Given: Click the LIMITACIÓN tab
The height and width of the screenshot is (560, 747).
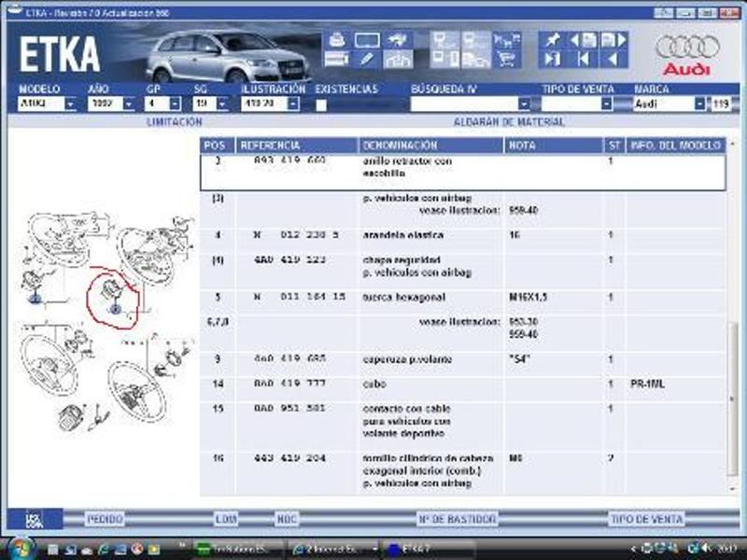Looking at the screenshot, I should tap(175, 122).
